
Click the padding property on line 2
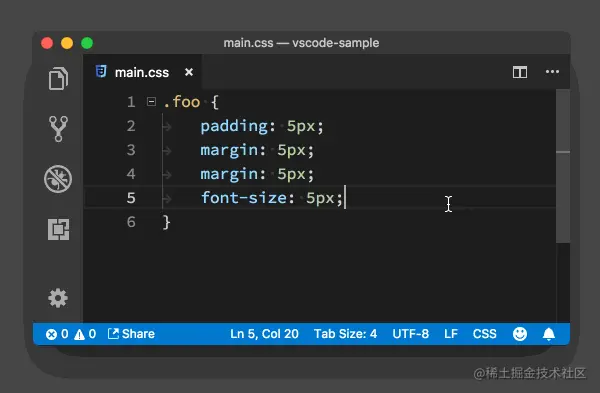[x=234, y=126]
